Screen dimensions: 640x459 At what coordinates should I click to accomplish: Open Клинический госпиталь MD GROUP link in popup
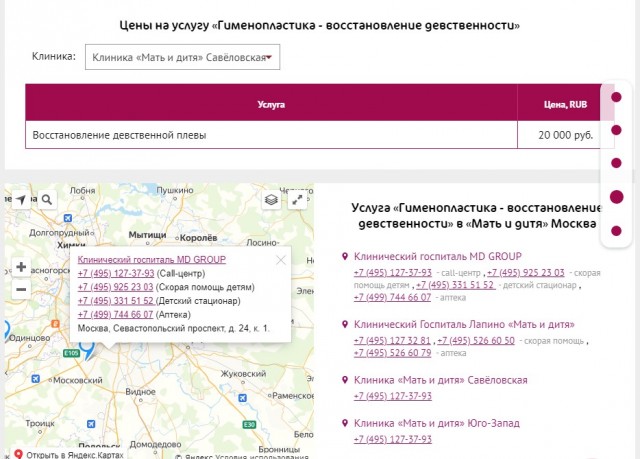tap(151, 259)
